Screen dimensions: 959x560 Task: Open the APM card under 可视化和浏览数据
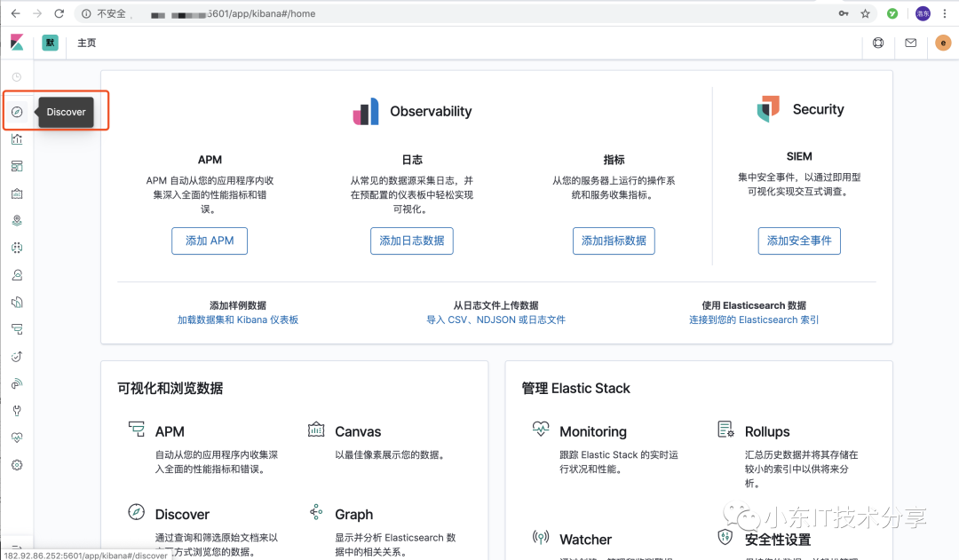point(205,446)
